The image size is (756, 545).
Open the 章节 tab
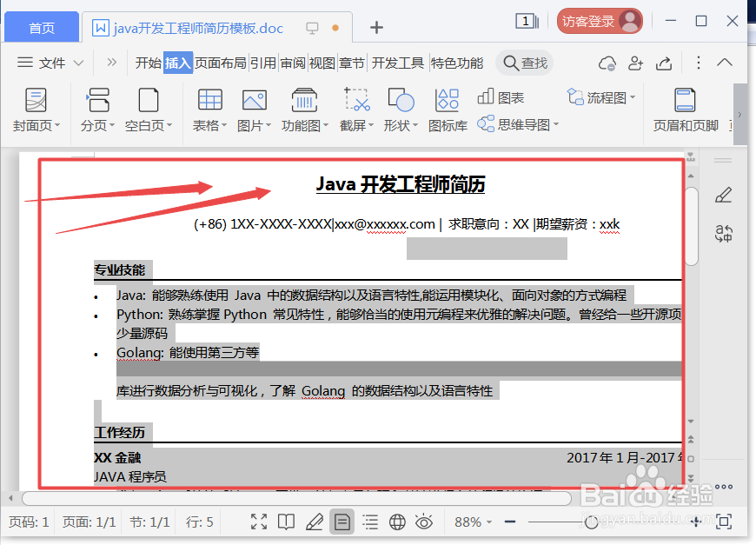[x=351, y=63]
